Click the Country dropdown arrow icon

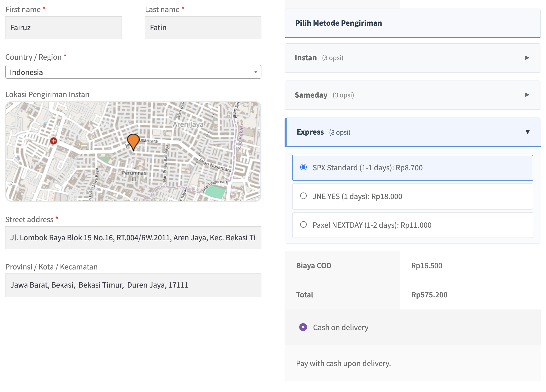click(255, 72)
